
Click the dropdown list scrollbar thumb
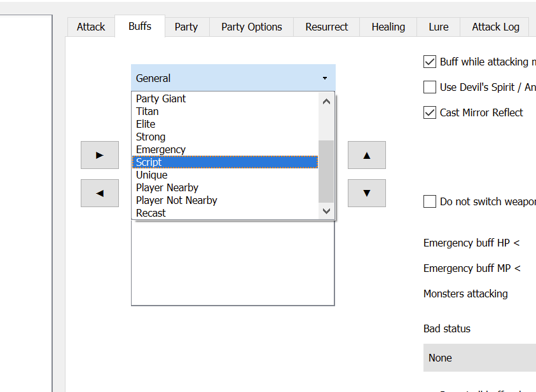[x=326, y=170]
